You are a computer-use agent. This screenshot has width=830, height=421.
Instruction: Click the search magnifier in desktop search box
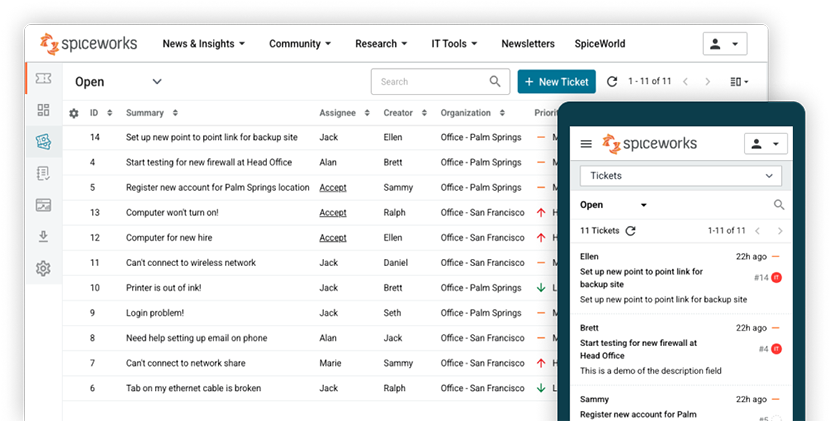click(x=495, y=82)
